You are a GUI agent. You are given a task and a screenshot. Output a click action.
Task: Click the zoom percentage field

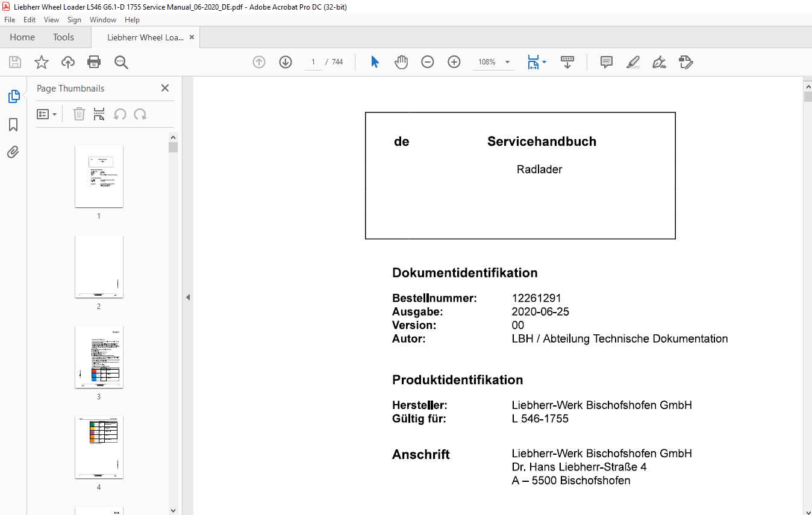[487, 62]
